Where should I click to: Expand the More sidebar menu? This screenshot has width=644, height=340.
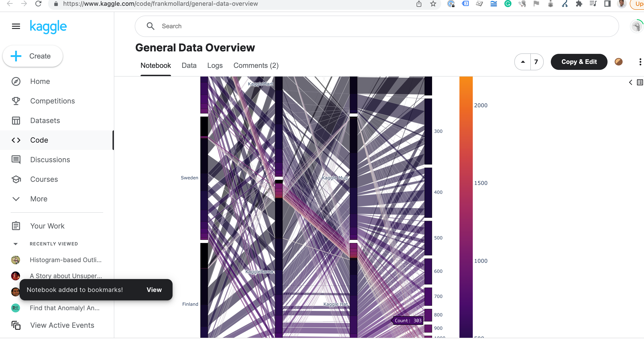(x=39, y=199)
